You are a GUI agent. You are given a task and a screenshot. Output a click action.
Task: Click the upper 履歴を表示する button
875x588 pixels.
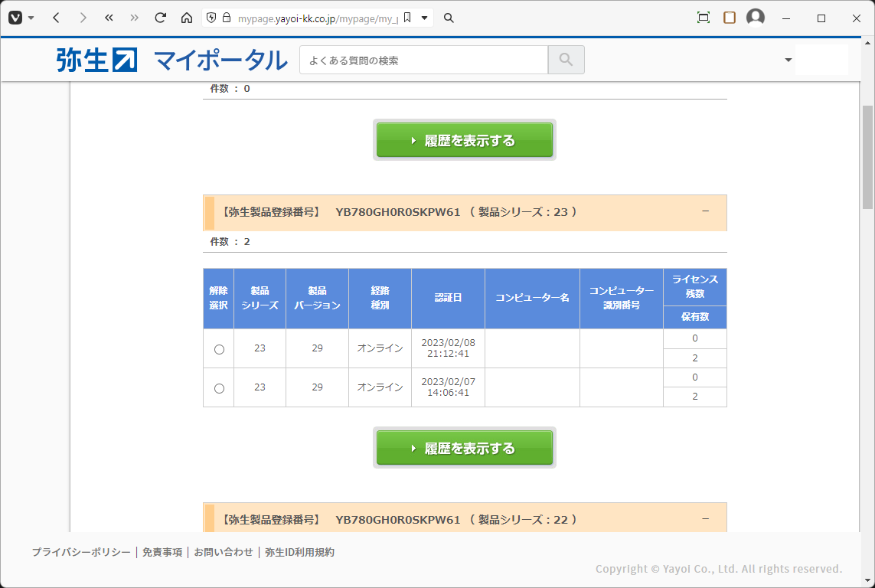pos(464,140)
